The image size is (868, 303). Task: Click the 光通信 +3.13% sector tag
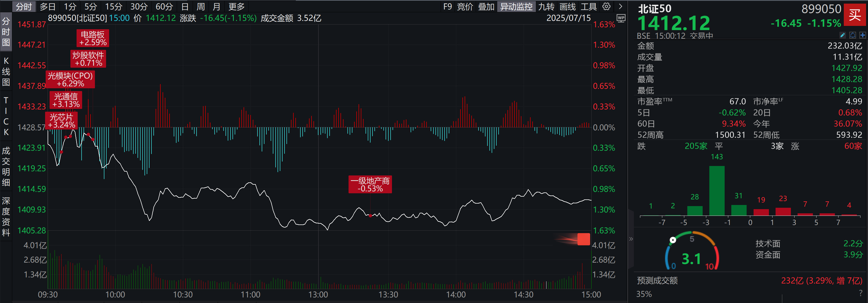(x=66, y=100)
